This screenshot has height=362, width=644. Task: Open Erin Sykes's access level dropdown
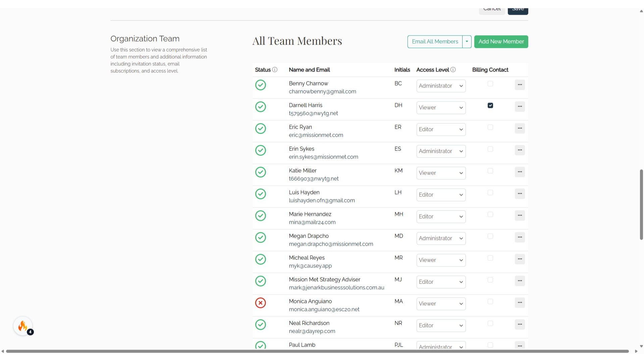point(441,151)
